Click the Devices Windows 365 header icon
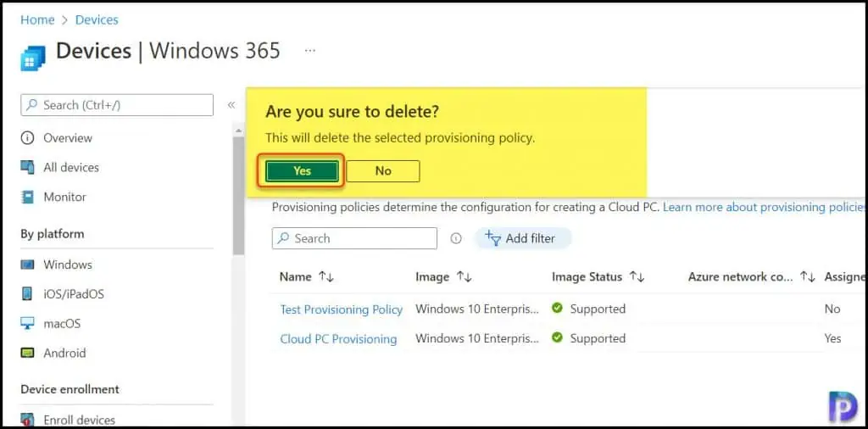This screenshot has width=868, height=429. pyautogui.click(x=33, y=58)
